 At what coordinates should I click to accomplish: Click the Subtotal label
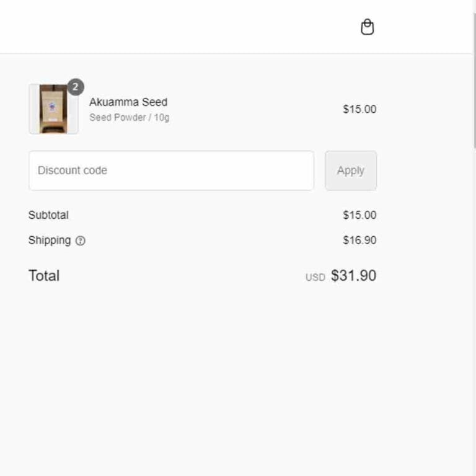[48, 215]
